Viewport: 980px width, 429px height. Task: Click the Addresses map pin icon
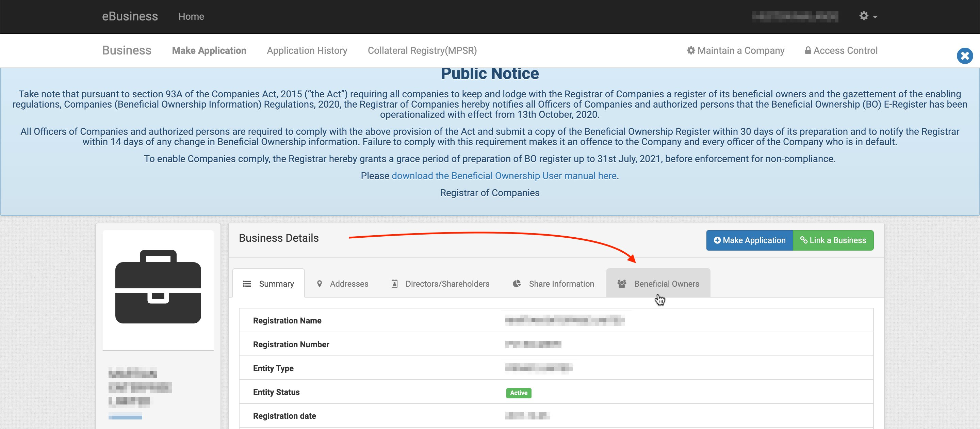pyautogui.click(x=320, y=284)
